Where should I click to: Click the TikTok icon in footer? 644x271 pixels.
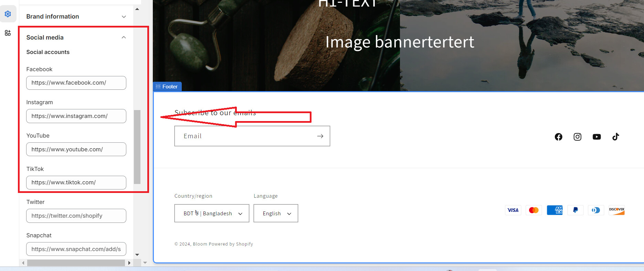(x=616, y=137)
